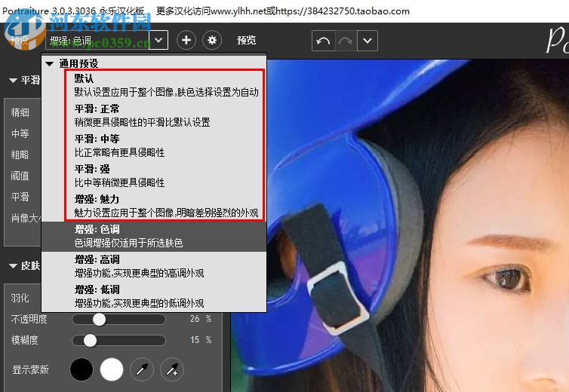The height and width of the screenshot is (392, 569).
Task: Click the redo arrow button
Action: click(x=346, y=41)
